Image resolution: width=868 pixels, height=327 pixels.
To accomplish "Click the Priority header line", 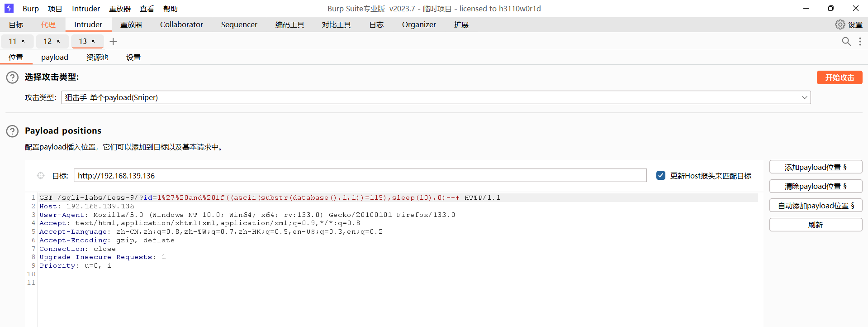I will (x=75, y=265).
